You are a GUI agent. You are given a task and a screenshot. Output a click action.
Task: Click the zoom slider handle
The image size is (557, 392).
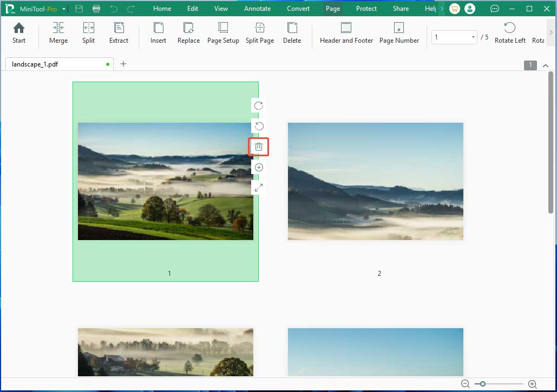(x=482, y=384)
